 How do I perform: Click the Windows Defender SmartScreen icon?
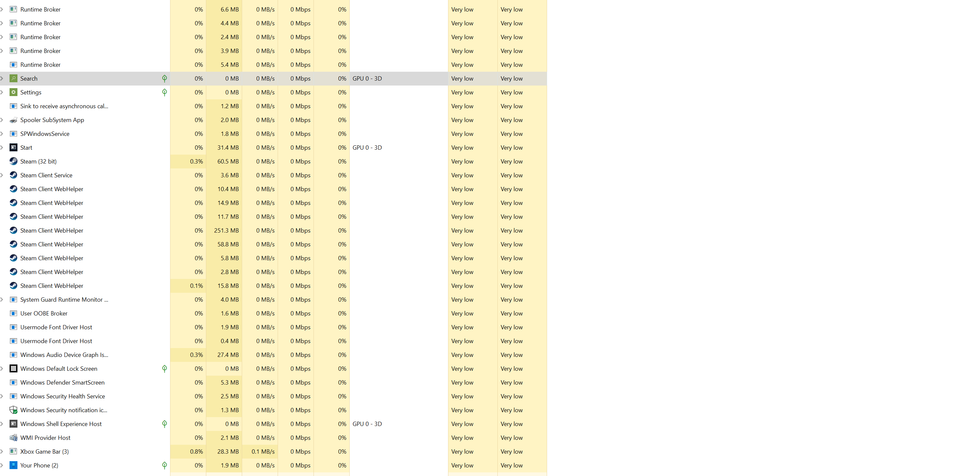(x=13, y=382)
